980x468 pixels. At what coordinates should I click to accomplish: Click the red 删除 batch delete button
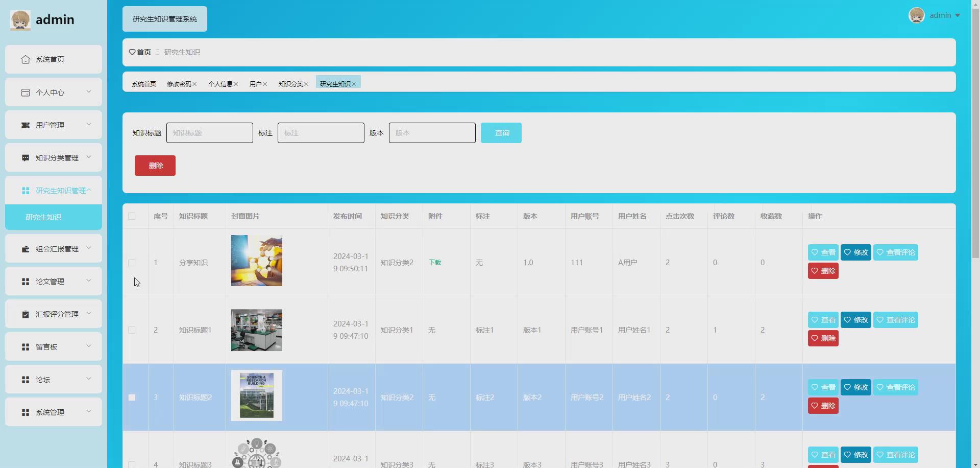155,166
